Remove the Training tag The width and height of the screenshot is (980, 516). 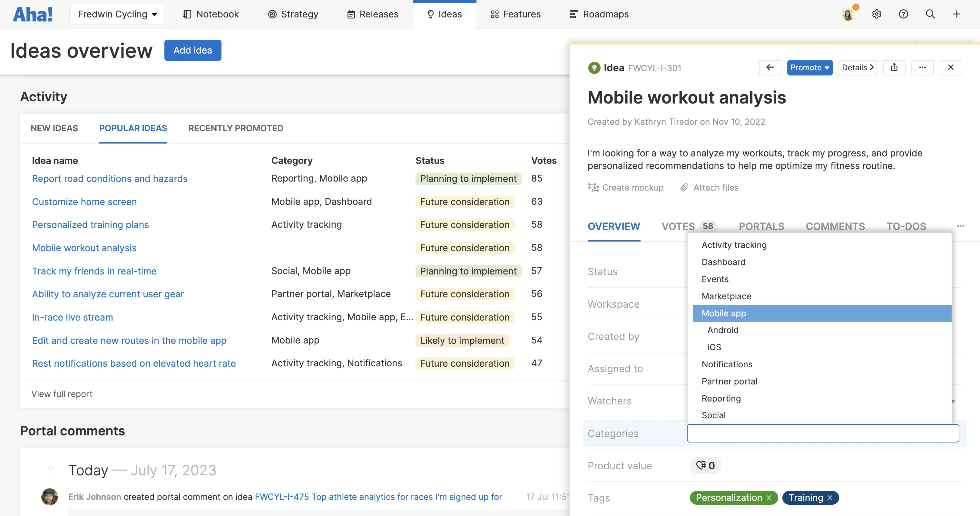(x=830, y=498)
